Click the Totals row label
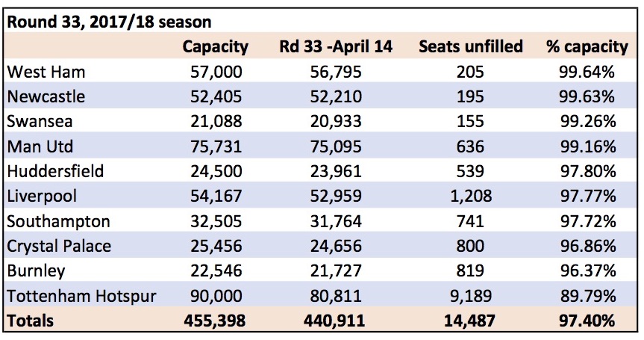 31,321
